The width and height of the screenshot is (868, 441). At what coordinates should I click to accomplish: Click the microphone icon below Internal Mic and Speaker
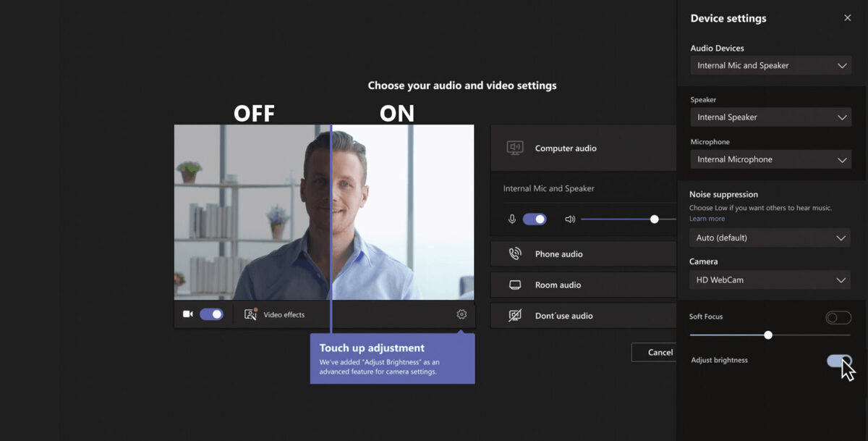point(514,218)
